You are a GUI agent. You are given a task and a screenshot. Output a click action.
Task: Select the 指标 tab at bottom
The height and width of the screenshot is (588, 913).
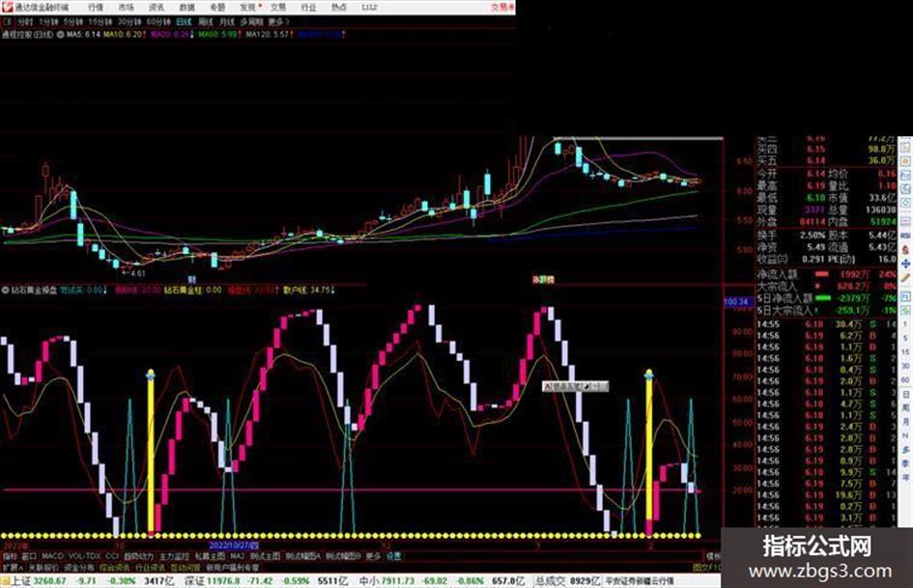11,556
